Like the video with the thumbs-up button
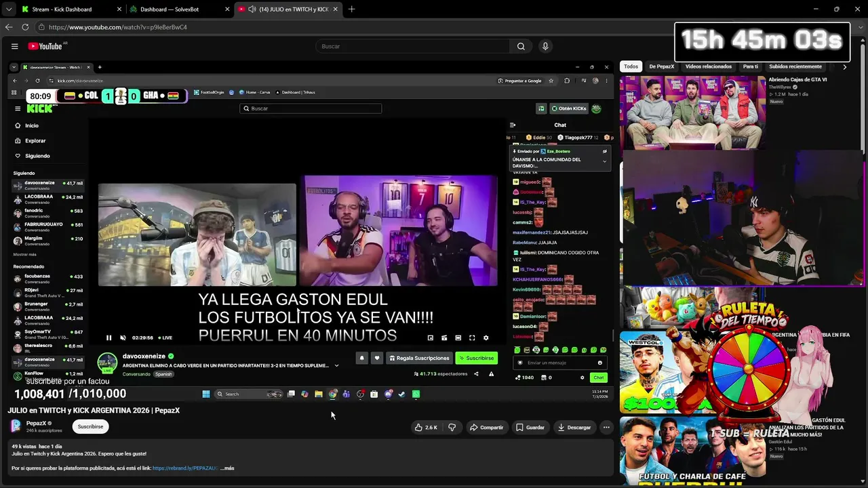The width and height of the screenshot is (868, 488). 426,427
